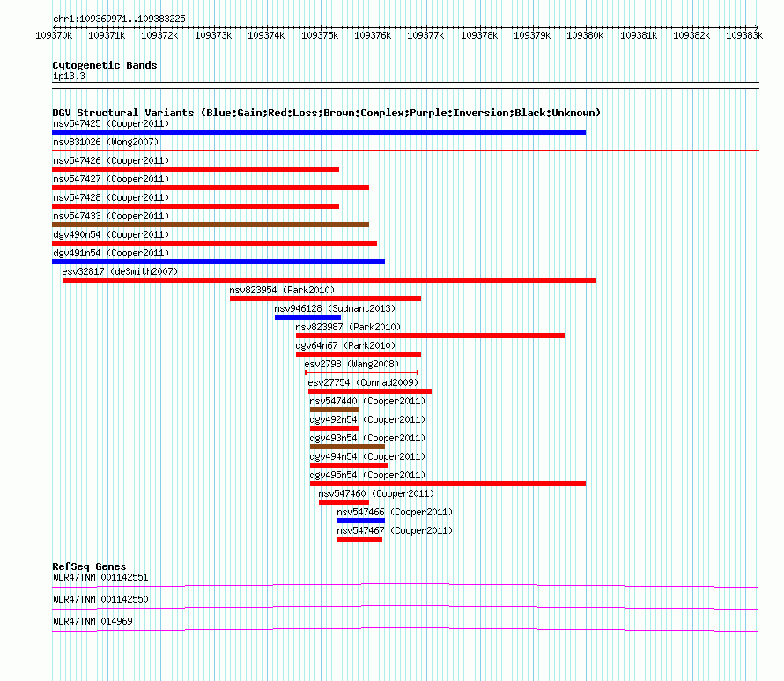Select nsv823954 (Park2010) red bar
This screenshot has height=681, width=784.
coord(326,299)
